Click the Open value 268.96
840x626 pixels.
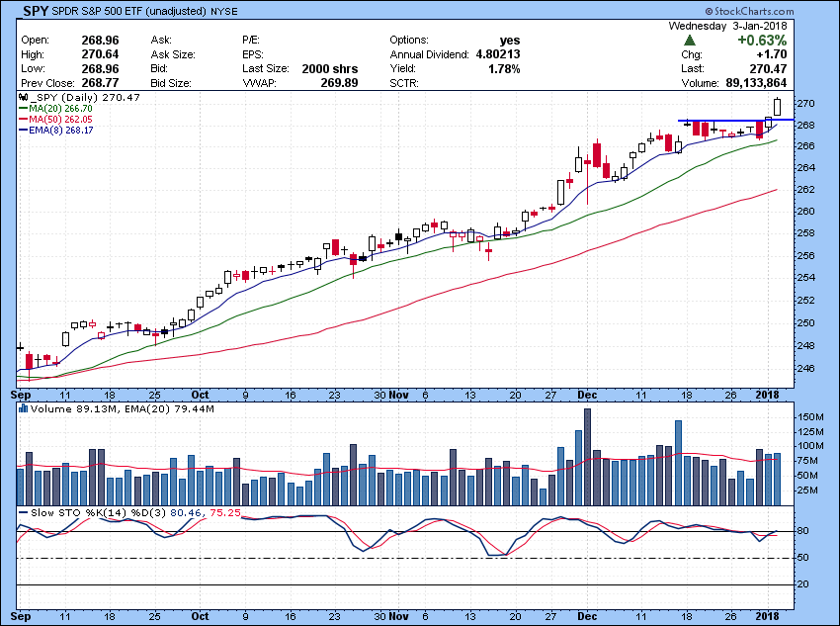[100, 41]
